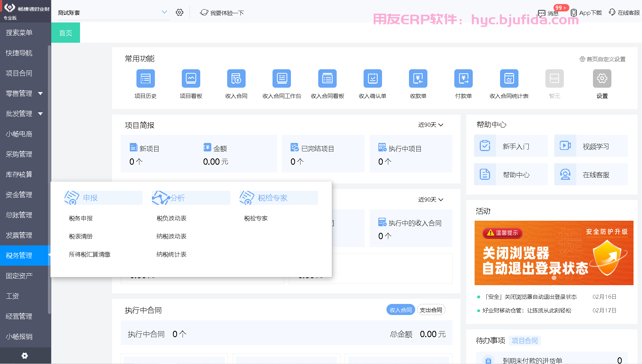This screenshot has height=364, width=642.
Task: Click the 税检专家 category icon
Action: tap(247, 198)
